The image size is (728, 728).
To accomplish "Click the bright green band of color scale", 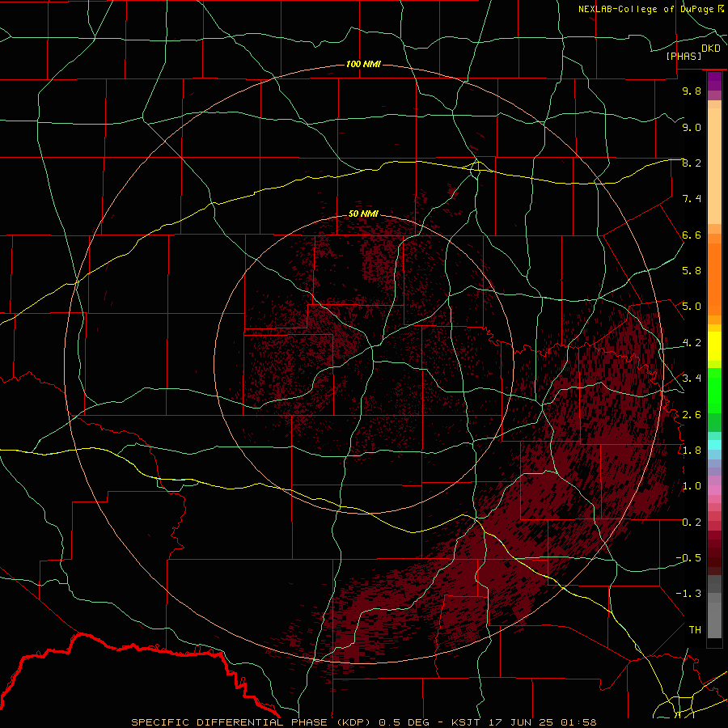I will [x=714, y=391].
